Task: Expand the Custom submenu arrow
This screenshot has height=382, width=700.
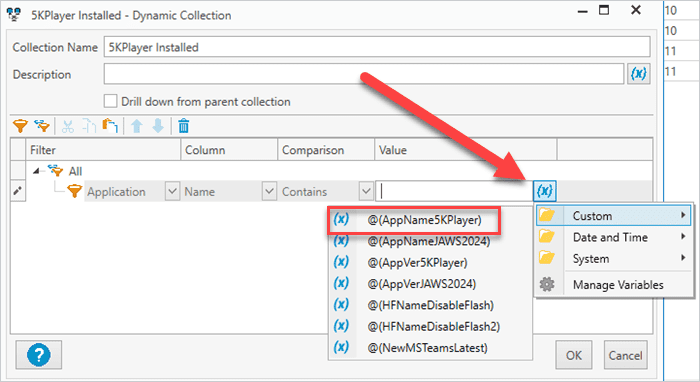Action: [683, 216]
